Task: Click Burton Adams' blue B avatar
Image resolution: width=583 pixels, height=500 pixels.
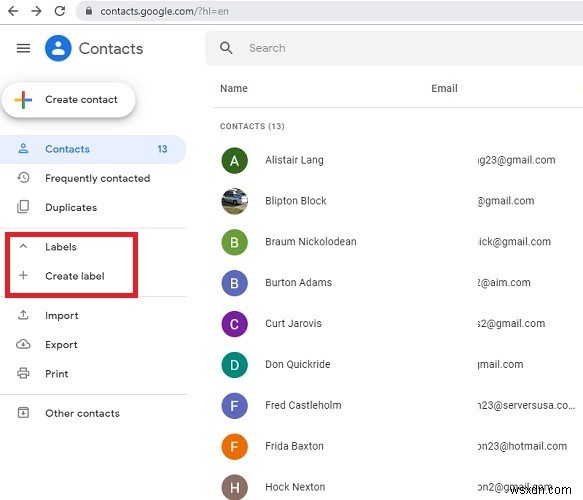Action: (235, 283)
